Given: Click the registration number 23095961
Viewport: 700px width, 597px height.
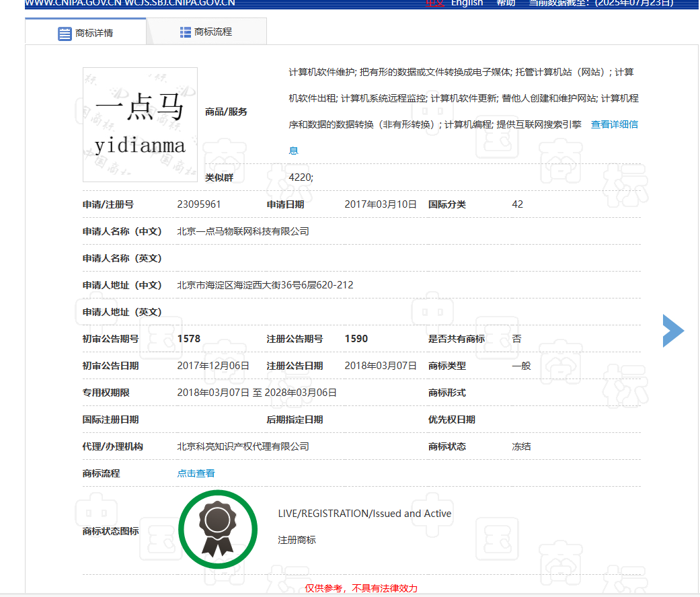Looking at the screenshot, I should pos(198,204).
